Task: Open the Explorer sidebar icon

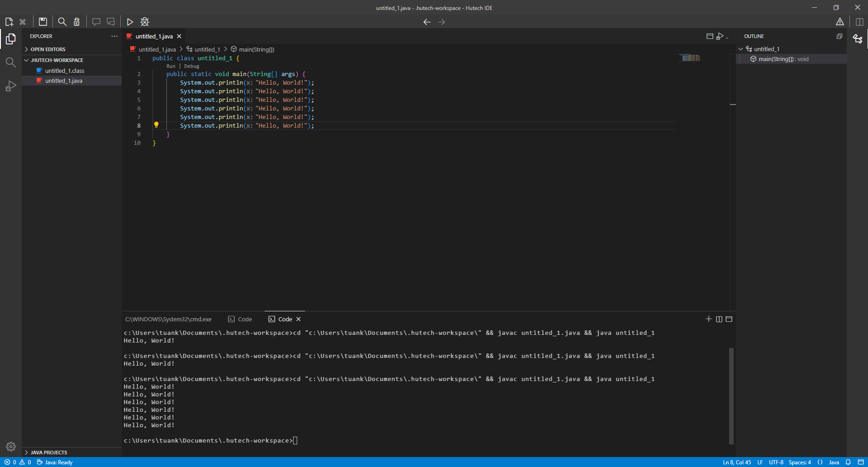Action: point(10,39)
